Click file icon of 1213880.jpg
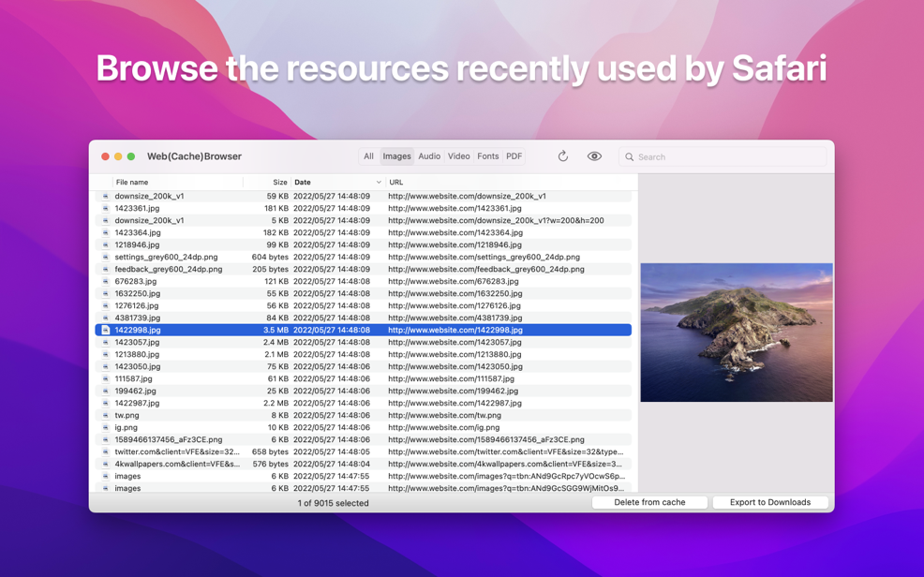 (106, 354)
